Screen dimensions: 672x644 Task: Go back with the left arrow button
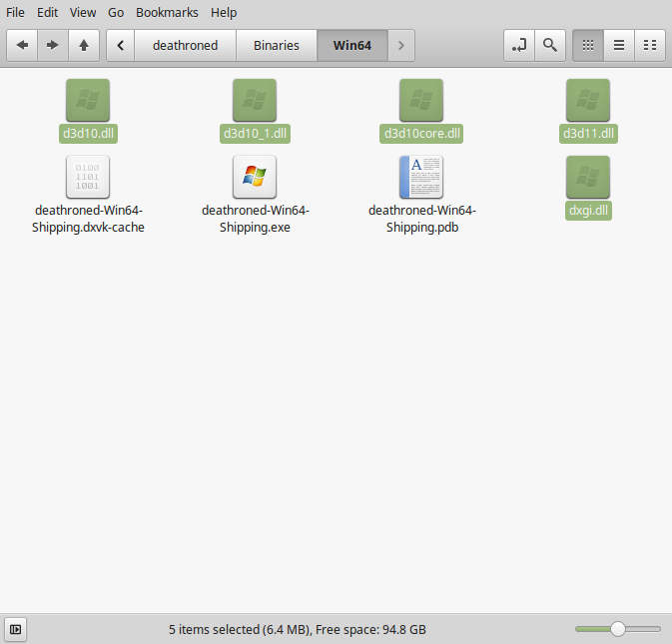pos(22,45)
